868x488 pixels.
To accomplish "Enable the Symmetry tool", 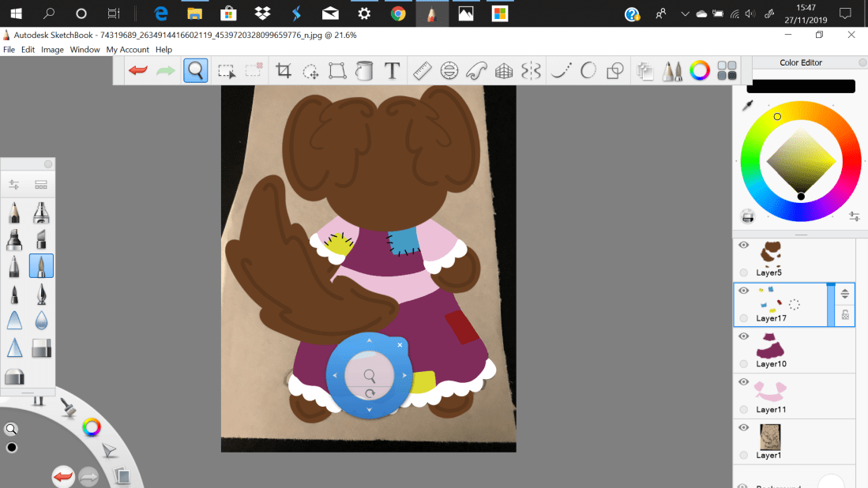I will [531, 71].
